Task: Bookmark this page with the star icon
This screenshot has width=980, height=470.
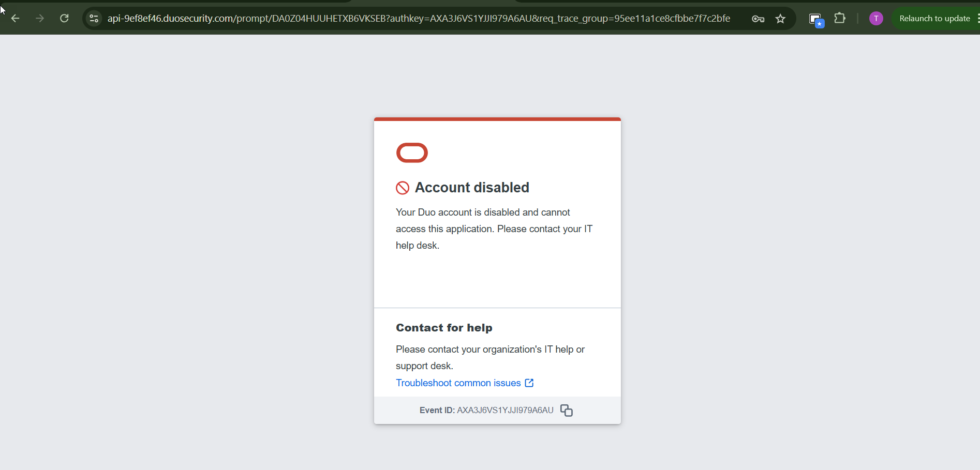Action: pyautogui.click(x=781, y=19)
